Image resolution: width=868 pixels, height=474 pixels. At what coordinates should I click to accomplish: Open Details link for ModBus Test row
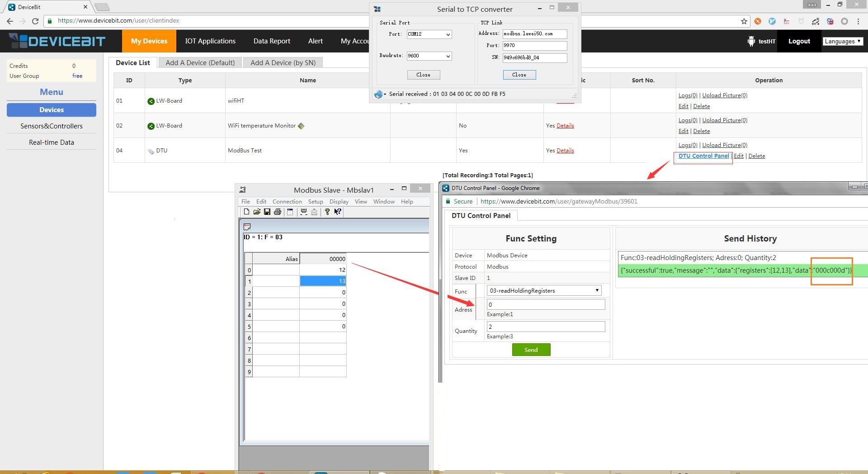(x=565, y=151)
